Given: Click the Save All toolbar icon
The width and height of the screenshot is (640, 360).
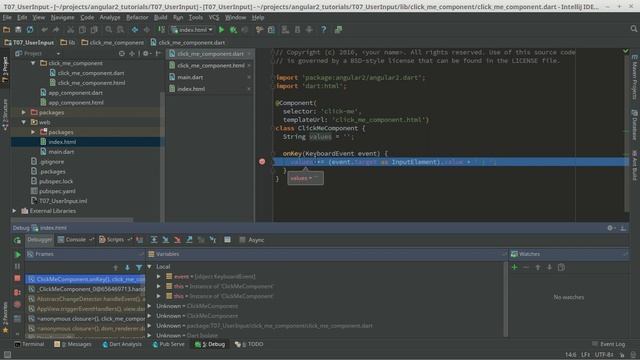Looking at the screenshot, I should 18,30.
